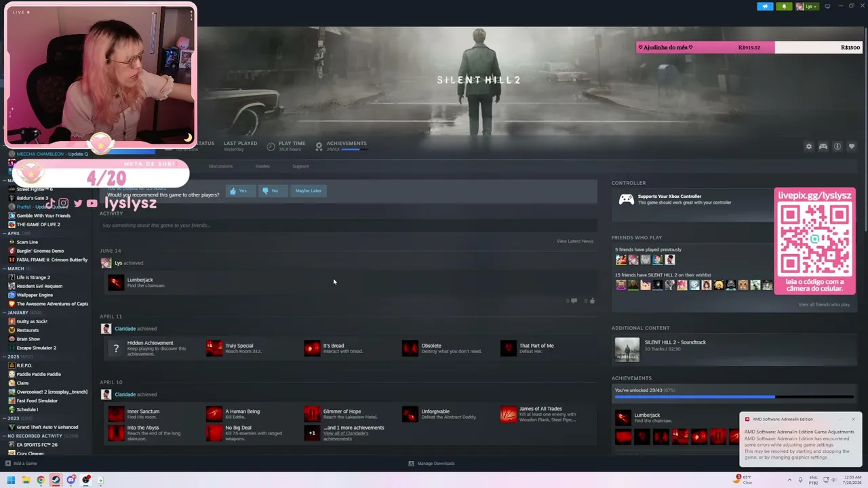868x488 pixels.
Task: Collapse the 2023 library group
Action: click(x=5, y=418)
